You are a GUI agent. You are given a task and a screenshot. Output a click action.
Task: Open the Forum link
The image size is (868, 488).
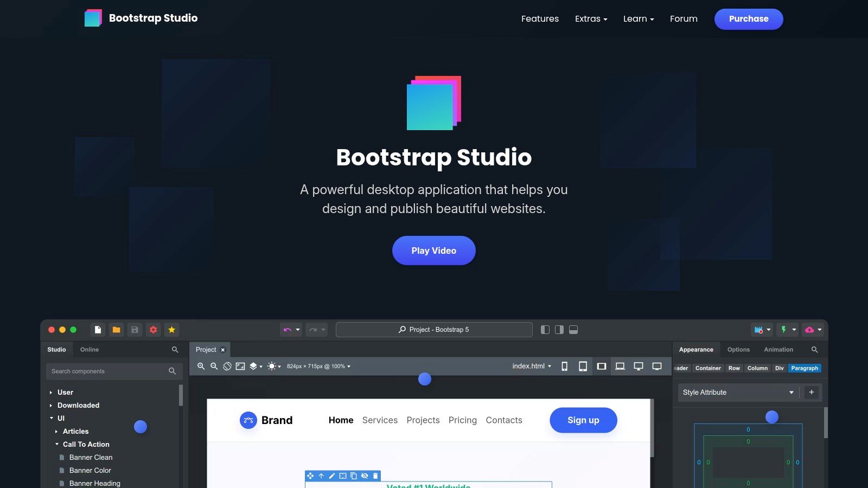[684, 19]
